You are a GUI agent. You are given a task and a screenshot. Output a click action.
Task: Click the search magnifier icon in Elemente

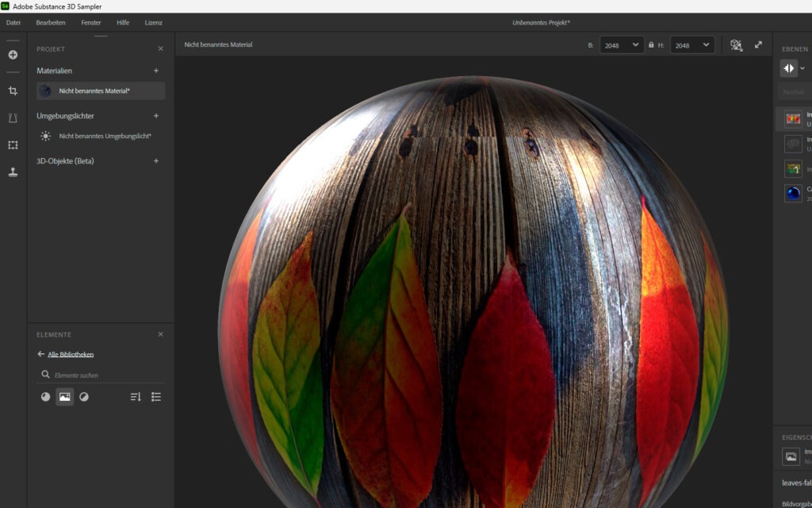point(45,375)
